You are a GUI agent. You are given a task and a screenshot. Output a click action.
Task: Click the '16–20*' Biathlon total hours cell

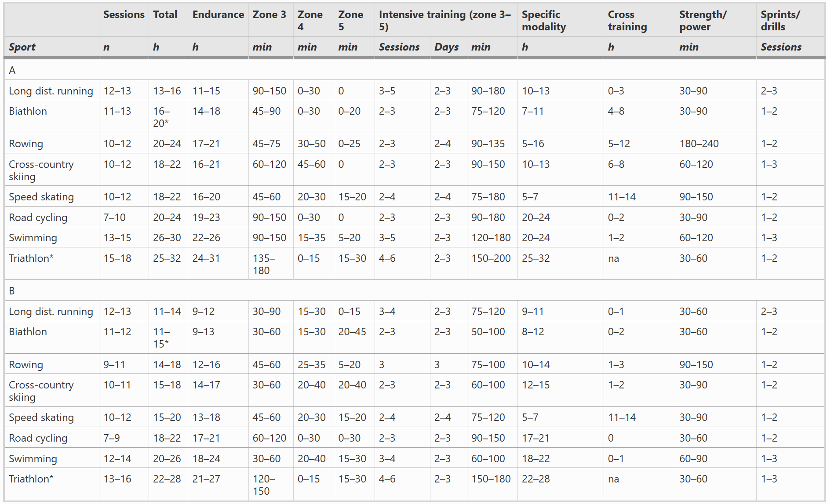click(161, 117)
